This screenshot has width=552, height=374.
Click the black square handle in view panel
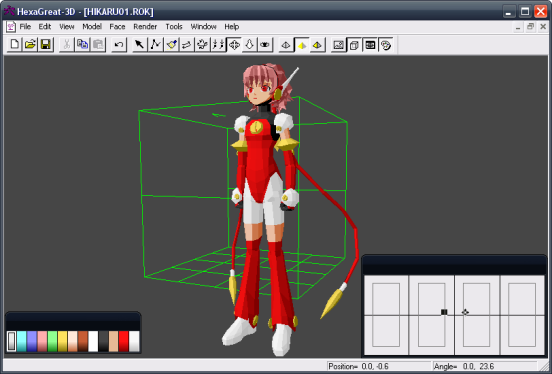tap(444, 312)
